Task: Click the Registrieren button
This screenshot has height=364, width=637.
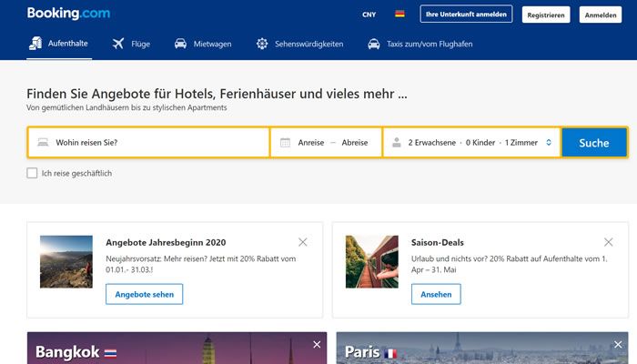Action: tap(546, 15)
